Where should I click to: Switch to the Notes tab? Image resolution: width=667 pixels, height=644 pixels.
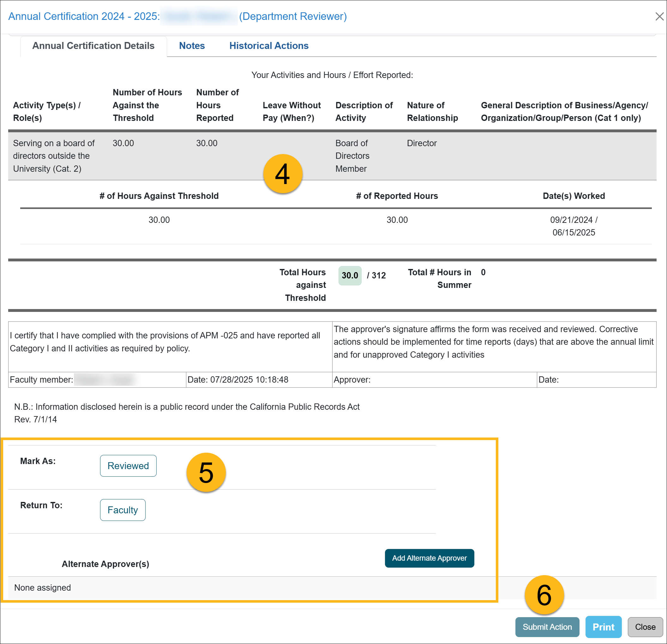pos(192,45)
